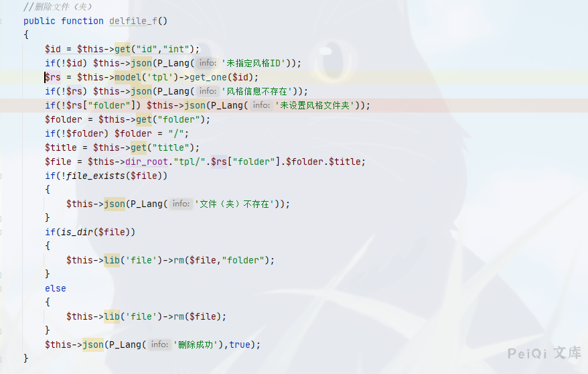This screenshot has height=374, width=588.
Task: Click info hint before '删除成功'
Action: 159,345
